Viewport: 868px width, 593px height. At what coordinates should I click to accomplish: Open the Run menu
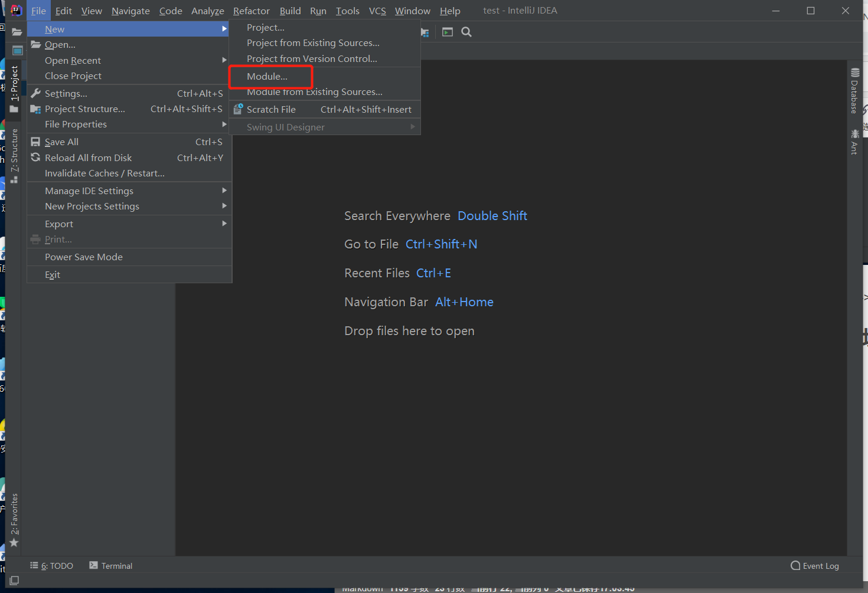pyautogui.click(x=318, y=11)
